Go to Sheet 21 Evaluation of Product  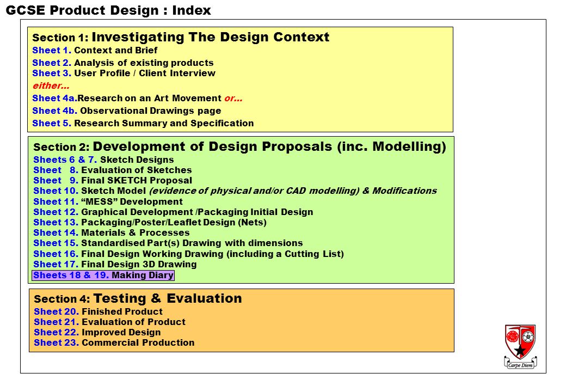[110, 322]
